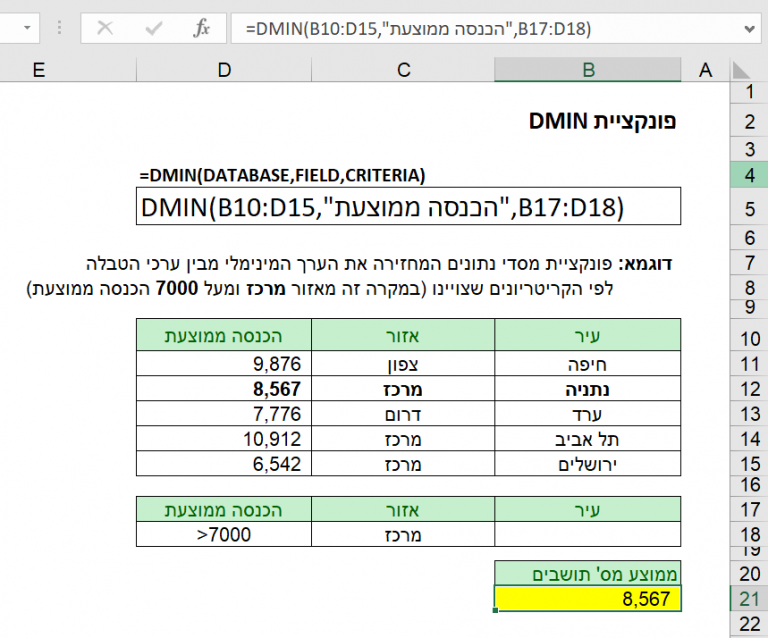
Task: Select row 21 header
Action: click(x=749, y=598)
